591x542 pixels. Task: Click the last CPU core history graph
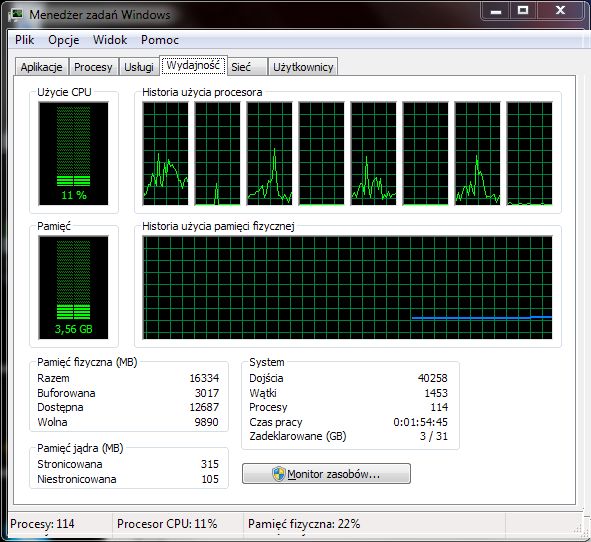point(530,153)
